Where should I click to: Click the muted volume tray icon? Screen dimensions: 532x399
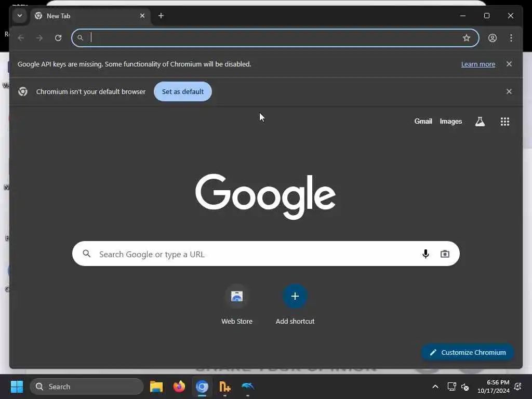(x=465, y=387)
